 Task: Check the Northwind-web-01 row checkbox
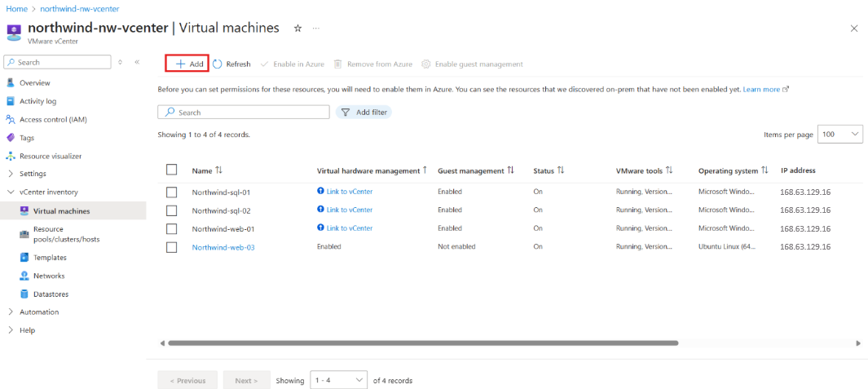pyautogui.click(x=172, y=229)
